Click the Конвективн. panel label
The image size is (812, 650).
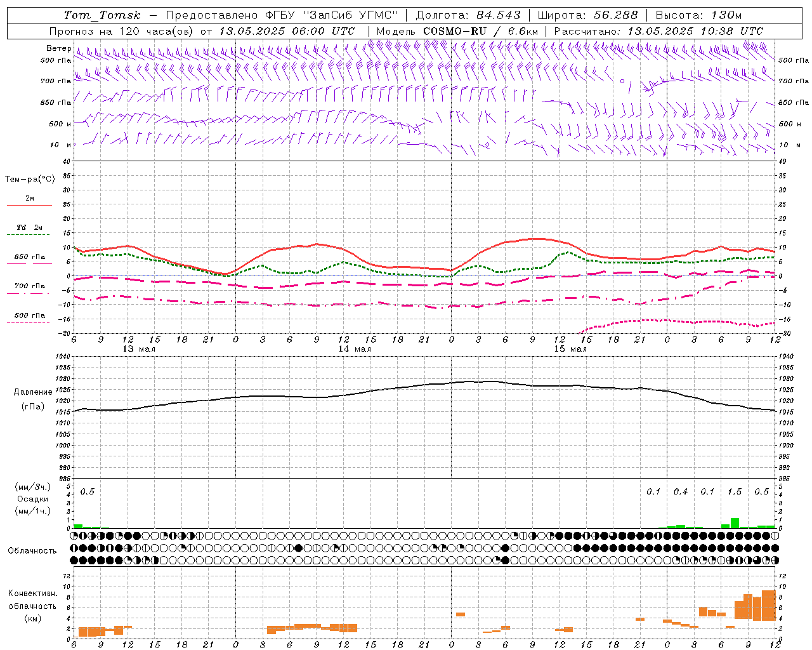33,594
